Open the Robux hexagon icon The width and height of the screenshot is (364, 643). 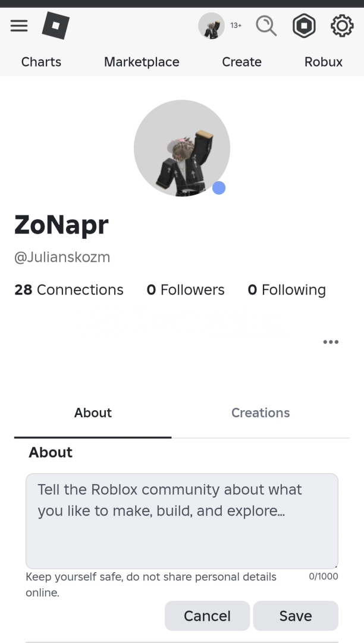click(x=304, y=26)
